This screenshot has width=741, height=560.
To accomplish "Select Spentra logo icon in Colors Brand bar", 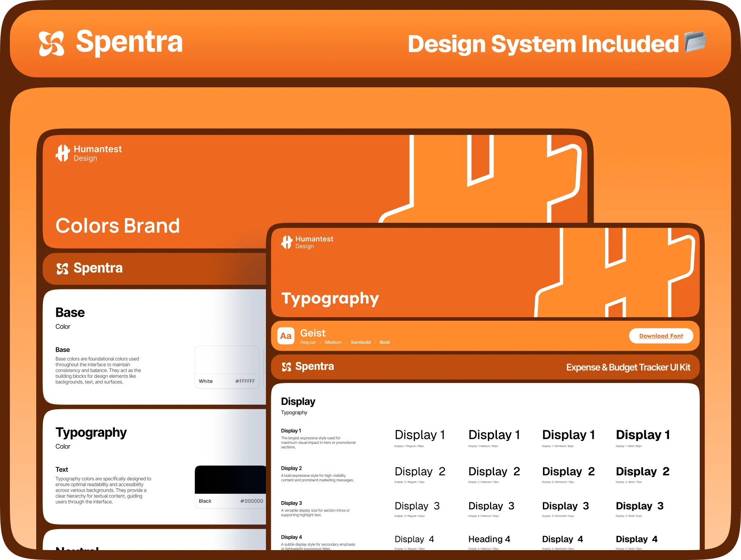I will pos(62,269).
